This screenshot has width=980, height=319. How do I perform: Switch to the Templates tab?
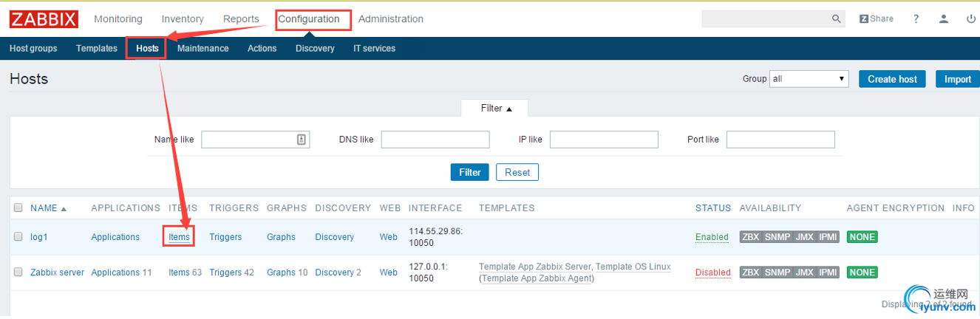click(97, 49)
